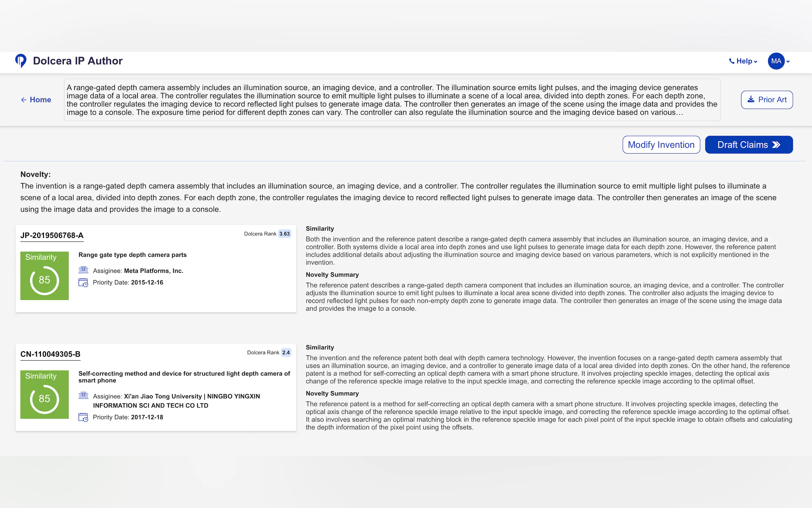Click similarity score circle for JP patent
This screenshot has width=812, height=508.
[44, 280]
